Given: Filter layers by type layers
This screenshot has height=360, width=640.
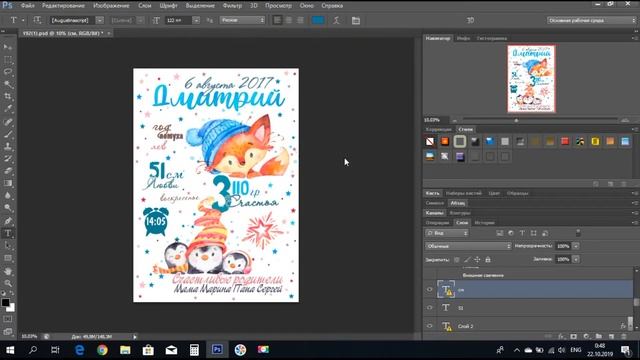Looking at the screenshot, I should [522, 233].
